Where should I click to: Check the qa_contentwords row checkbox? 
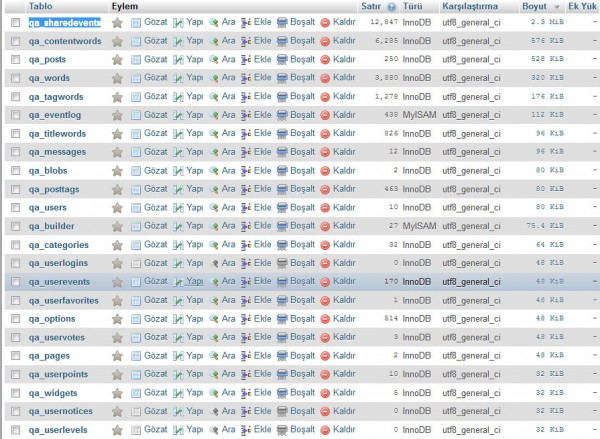[15, 41]
